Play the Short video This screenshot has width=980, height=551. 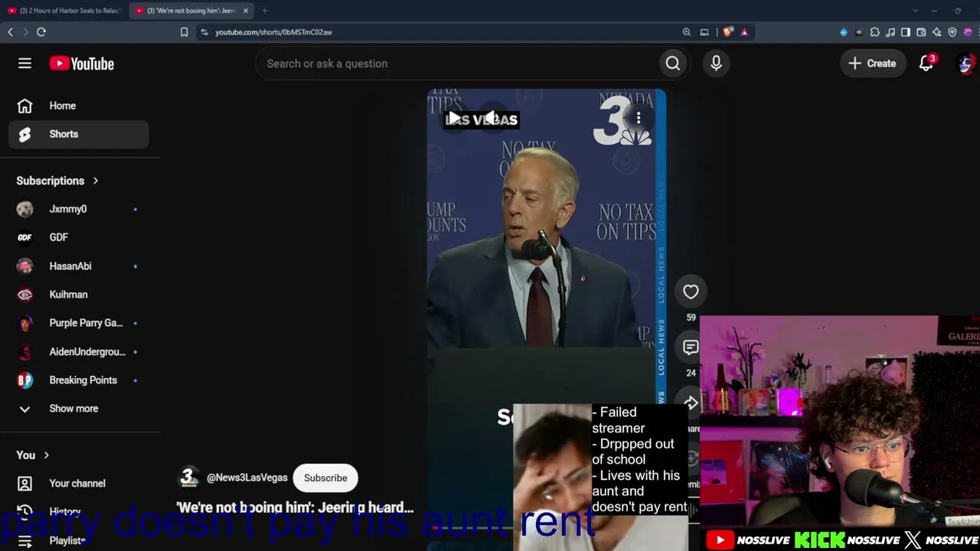454,118
